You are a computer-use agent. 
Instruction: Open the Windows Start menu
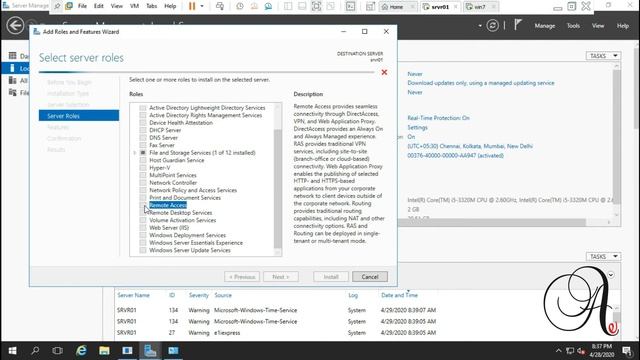(x=12, y=351)
